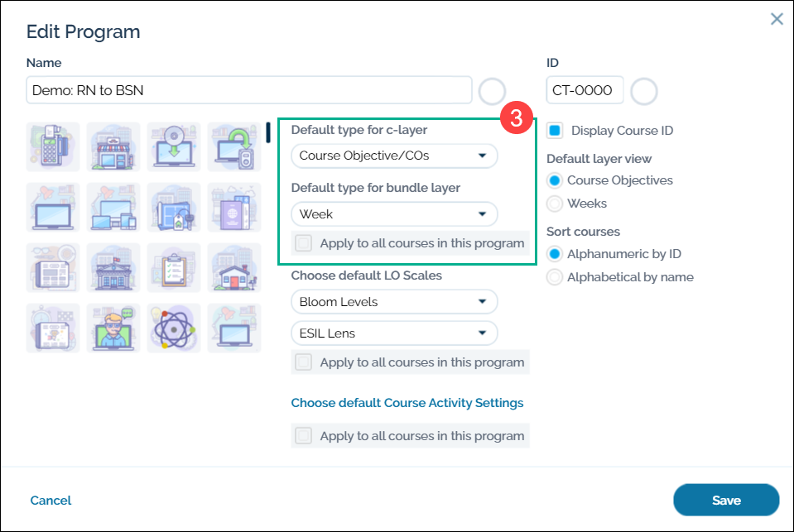Sort courses alphabetical by name
The image size is (794, 532).
click(x=555, y=277)
